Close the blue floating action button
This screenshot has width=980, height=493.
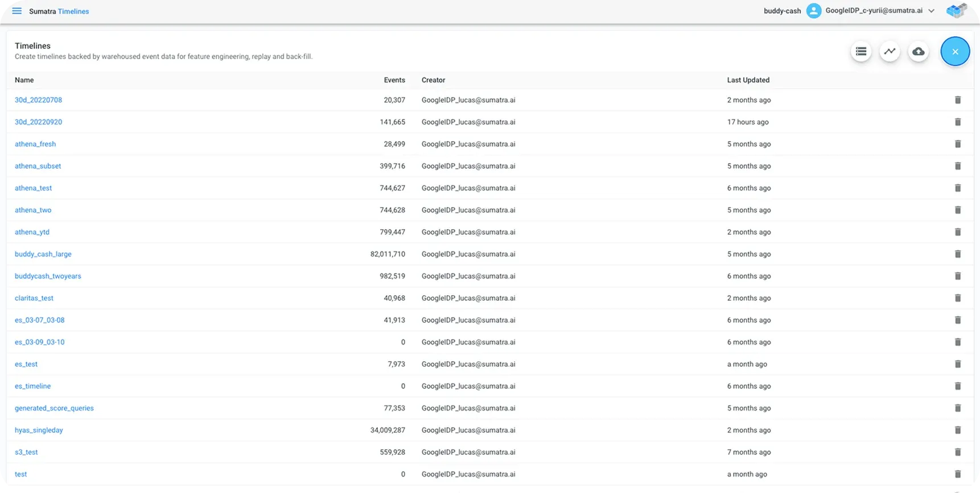tap(955, 52)
